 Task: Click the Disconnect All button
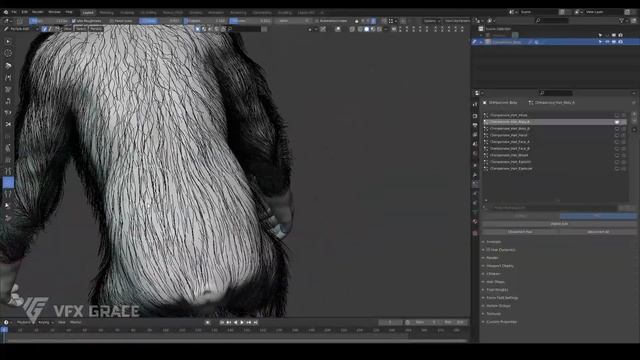pos(598,231)
